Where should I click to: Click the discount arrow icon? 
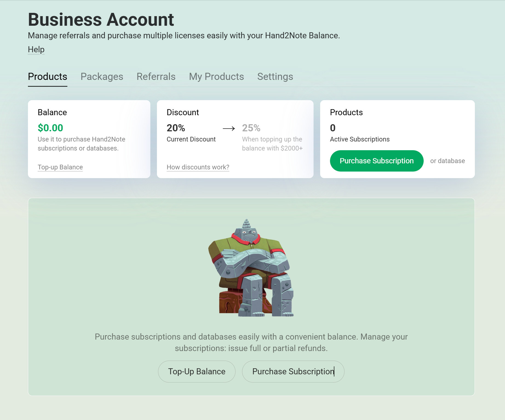229,128
